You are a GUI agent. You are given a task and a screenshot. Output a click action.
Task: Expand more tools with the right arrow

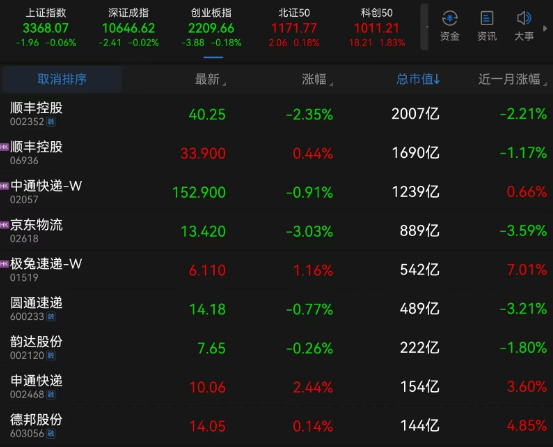545,28
